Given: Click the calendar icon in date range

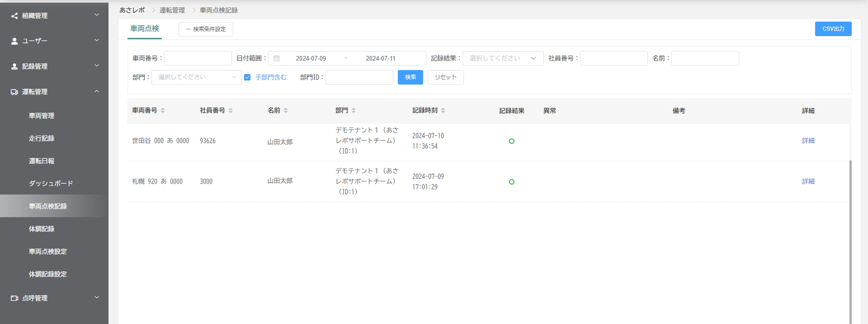Looking at the screenshot, I should click(x=276, y=58).
